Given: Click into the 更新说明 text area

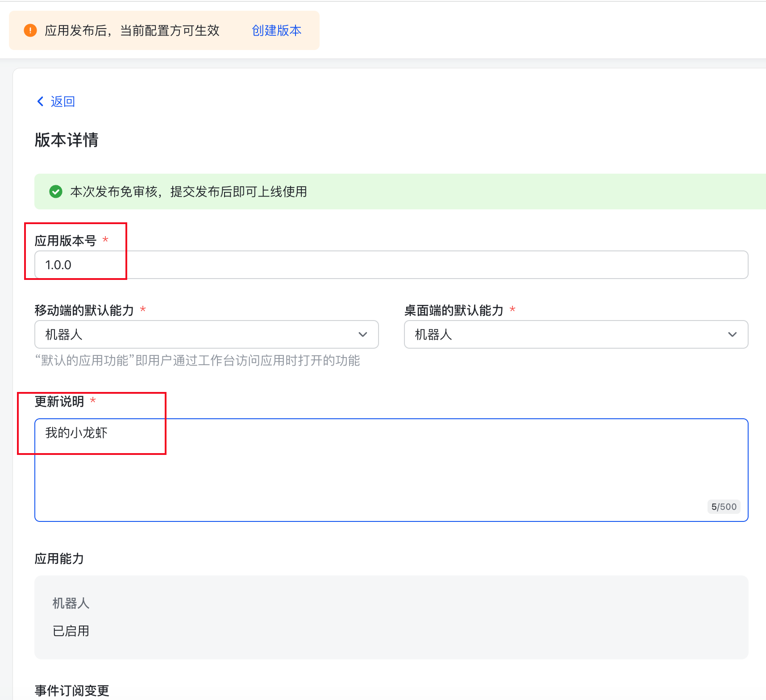Looking at the screenshot, I should pos(391,470).
